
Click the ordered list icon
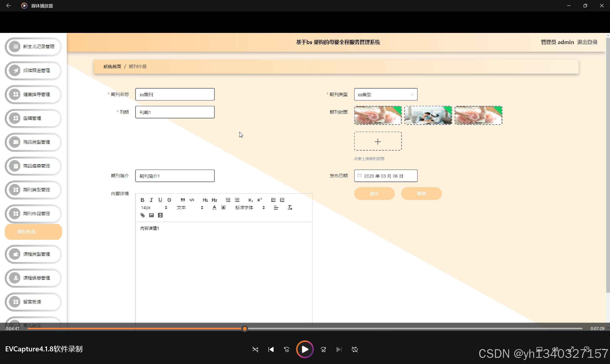[228, 200]
